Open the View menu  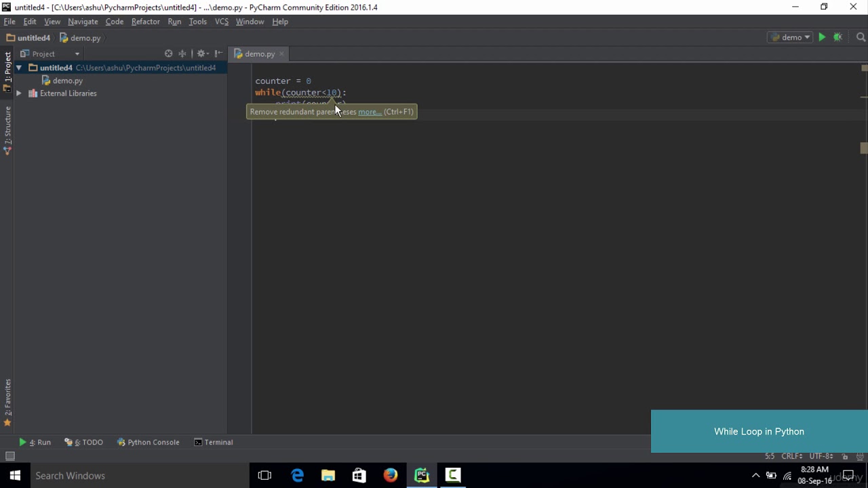(52, 22)
